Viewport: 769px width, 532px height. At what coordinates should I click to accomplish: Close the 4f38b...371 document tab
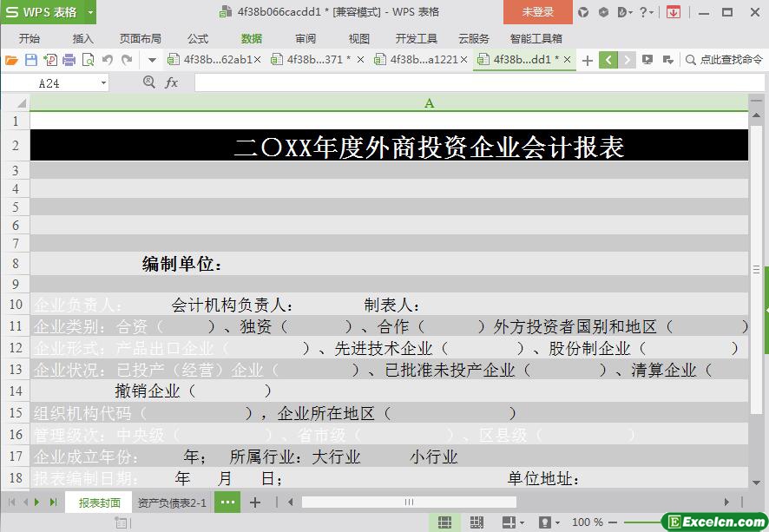pyautogui.click(x=360, y=60)
